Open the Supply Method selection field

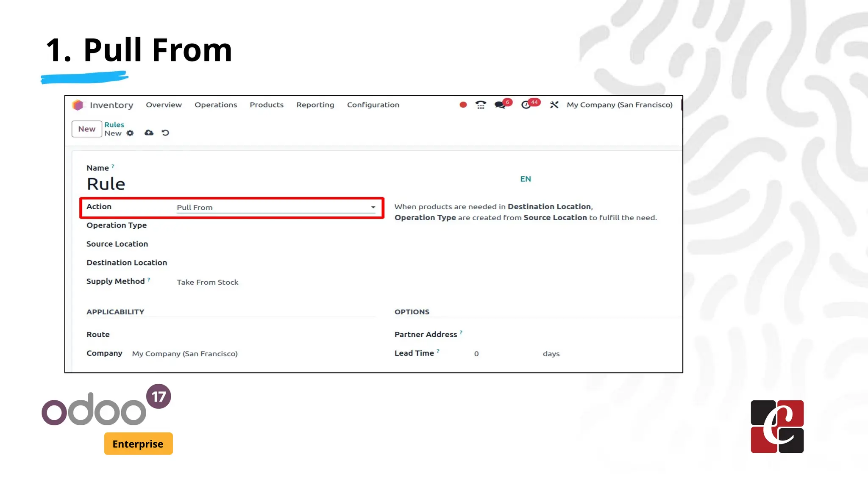tap(208, 282)
